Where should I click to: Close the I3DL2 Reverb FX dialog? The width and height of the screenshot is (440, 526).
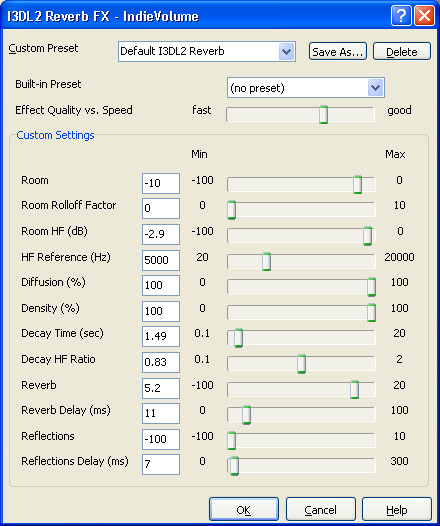coord(424,15)
